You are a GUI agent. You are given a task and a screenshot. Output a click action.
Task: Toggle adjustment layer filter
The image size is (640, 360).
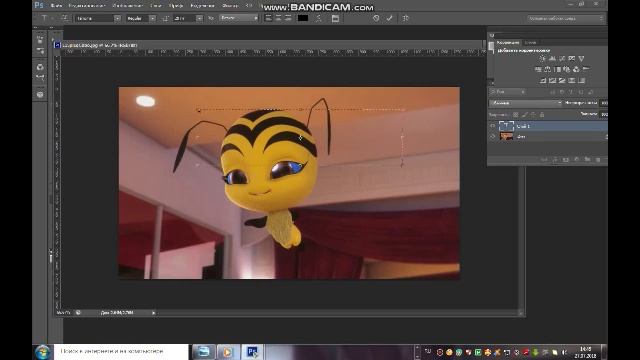pos(562,92)
